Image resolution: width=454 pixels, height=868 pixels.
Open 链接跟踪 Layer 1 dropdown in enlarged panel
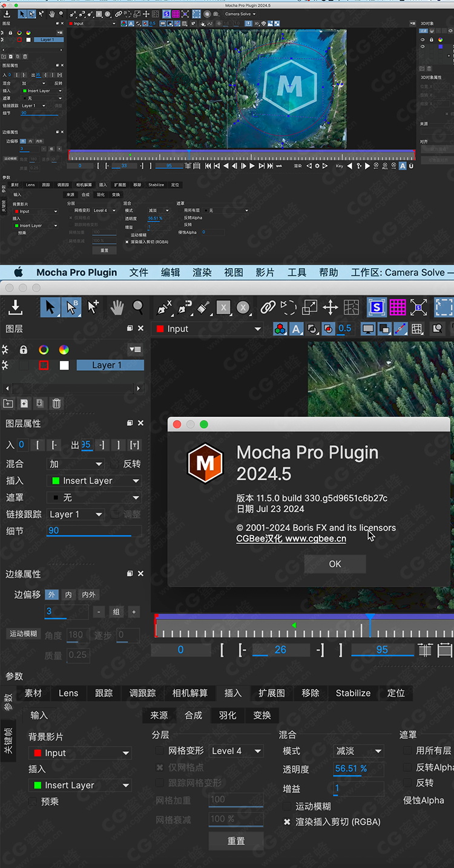click(x=76, y=514)
